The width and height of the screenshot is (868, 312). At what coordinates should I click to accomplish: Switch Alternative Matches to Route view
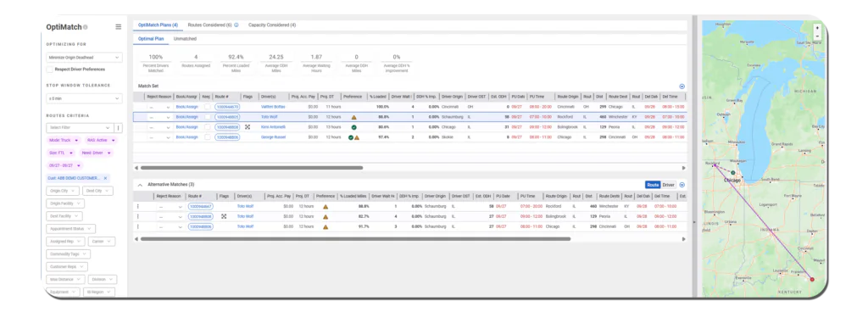click(x=653, y=185)
